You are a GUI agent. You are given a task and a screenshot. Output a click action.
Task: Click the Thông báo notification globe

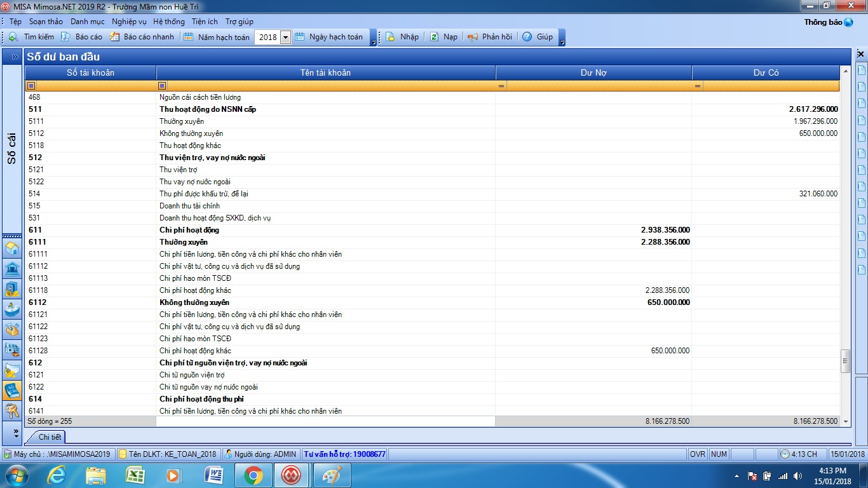coord(848,22)
